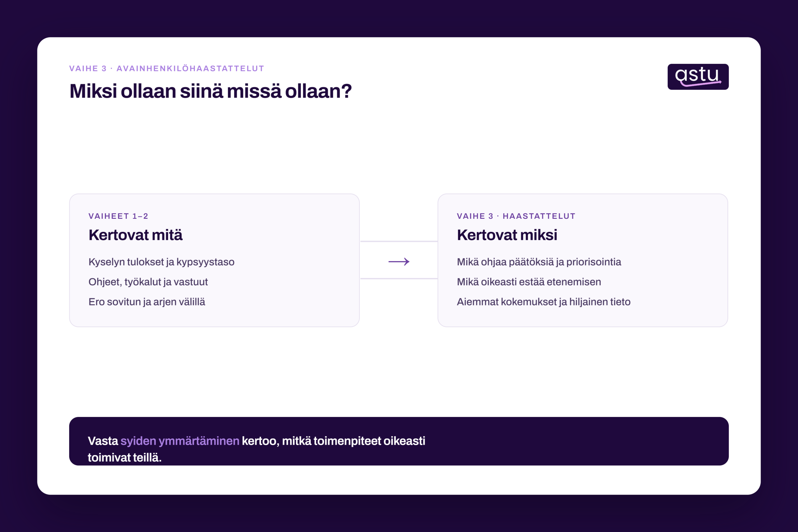
Task: Click the lower connector line between cards
Action: pyautogui.click(x=399, y=279)
